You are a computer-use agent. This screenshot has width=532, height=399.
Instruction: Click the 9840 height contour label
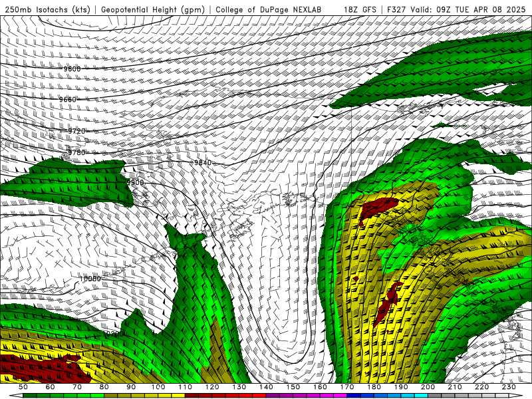click(x=203, y=162)
